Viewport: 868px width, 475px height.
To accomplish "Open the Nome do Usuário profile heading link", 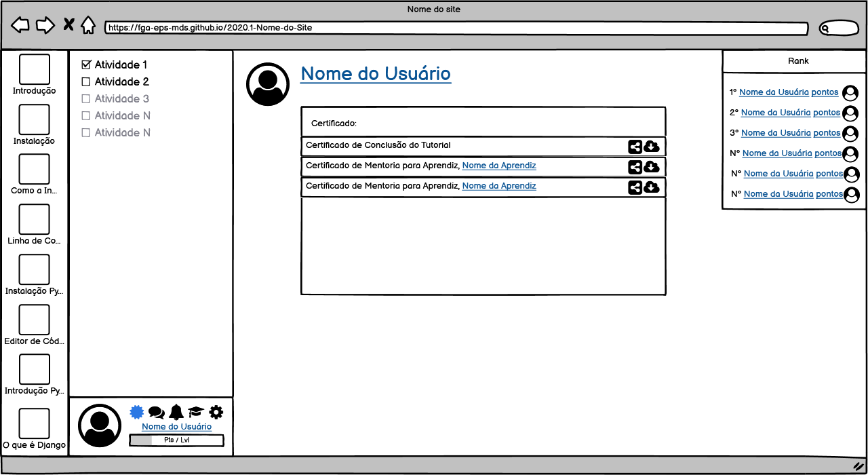I will coord(376,74).
